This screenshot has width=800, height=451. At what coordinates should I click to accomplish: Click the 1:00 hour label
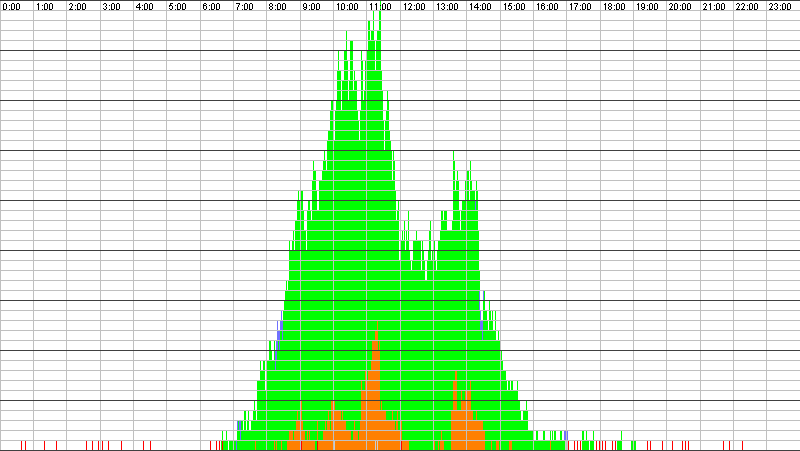pos(45,7)
